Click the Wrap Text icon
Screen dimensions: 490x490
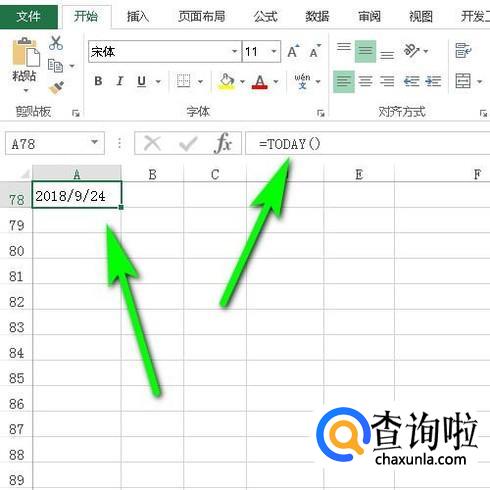click(x=463, y=51)
